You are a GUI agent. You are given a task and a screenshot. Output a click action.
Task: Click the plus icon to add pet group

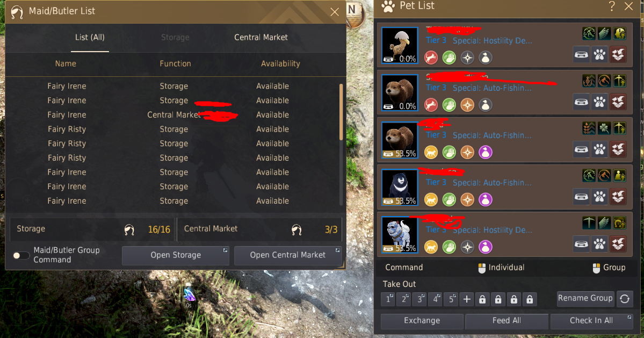coord(467,299)
